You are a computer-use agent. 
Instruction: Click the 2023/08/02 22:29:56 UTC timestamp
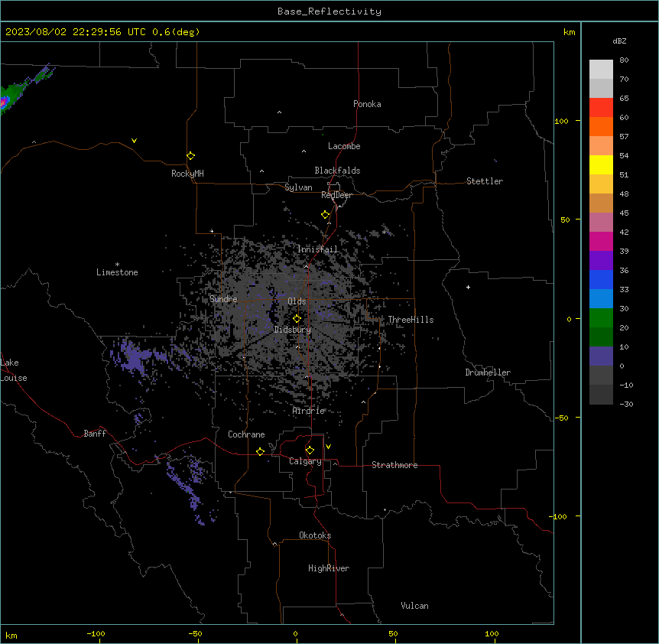(x=75, y=32)
